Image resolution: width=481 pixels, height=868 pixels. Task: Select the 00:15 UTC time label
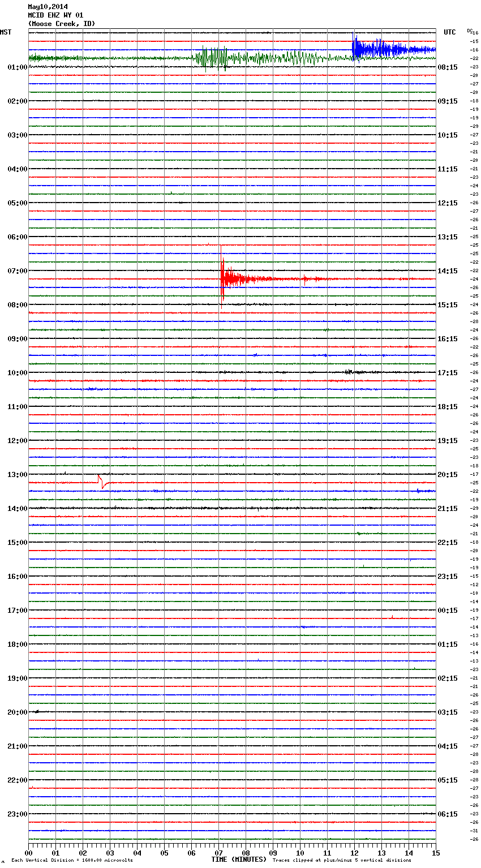coord(448,611)
